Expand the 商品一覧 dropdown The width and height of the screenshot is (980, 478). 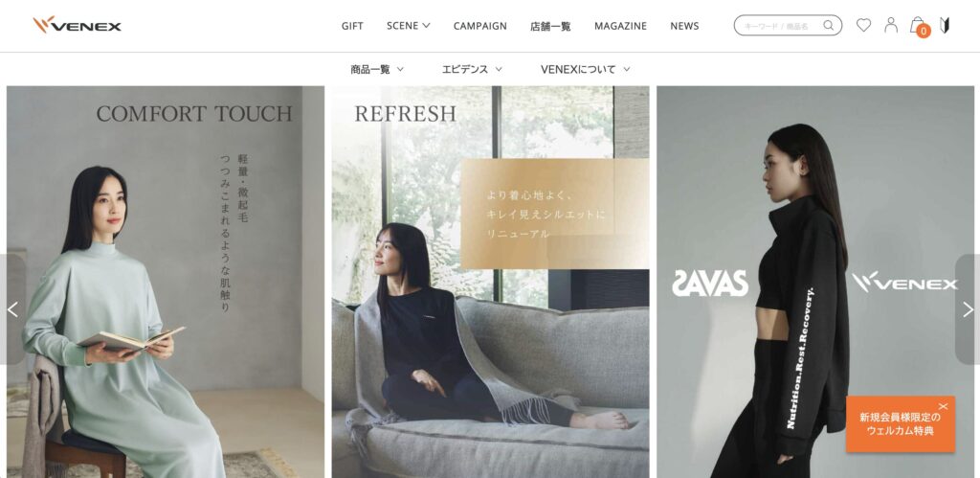coord(377,69)
